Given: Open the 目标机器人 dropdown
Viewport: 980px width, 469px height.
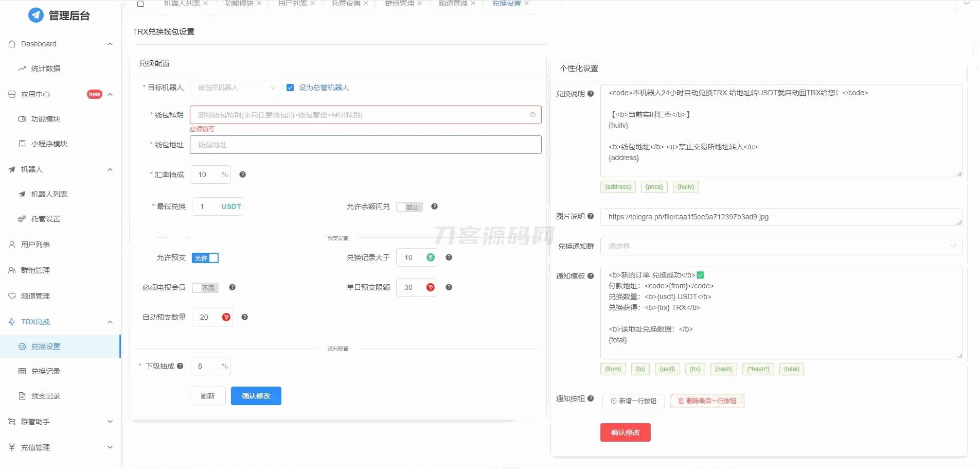Looking at the screenshot, I should pos(236,88).
